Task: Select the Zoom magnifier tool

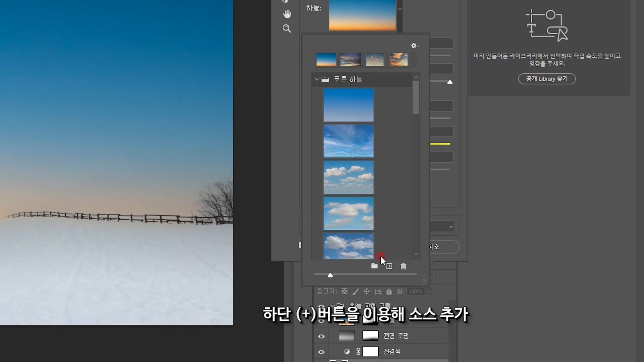Action: click(287, 29)
